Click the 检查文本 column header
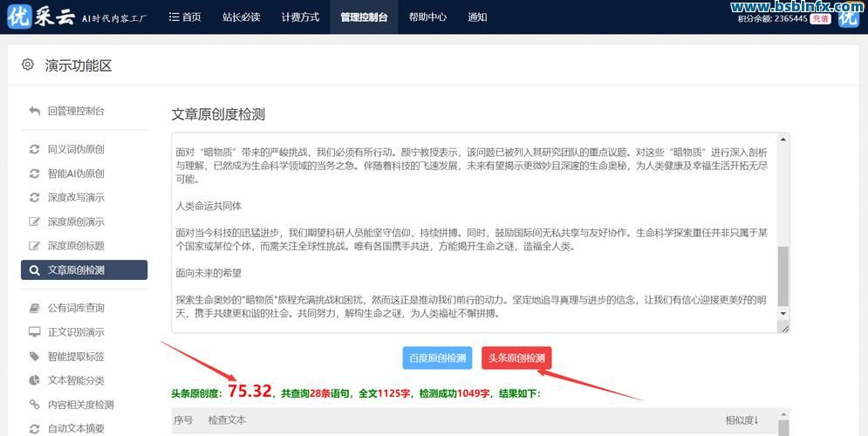 tap(227, 420)
